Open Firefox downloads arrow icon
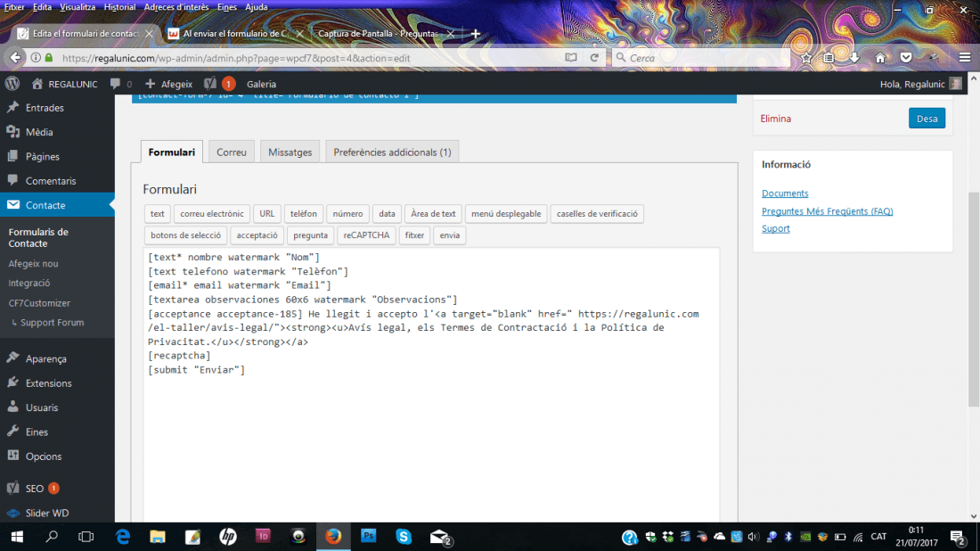This screenshot has width=980, height=551. [853, 58]
